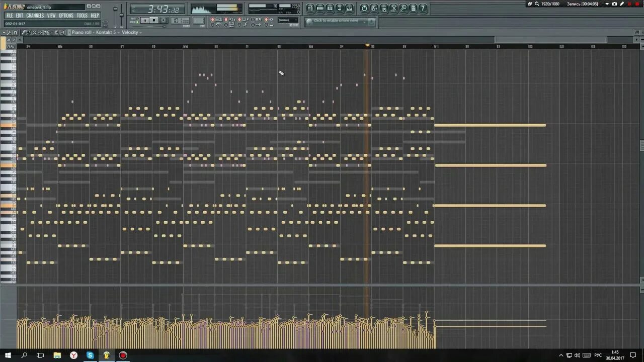644x362 pixels.
Task: Select the slice tool in piano roll
Action: point(46,32)
